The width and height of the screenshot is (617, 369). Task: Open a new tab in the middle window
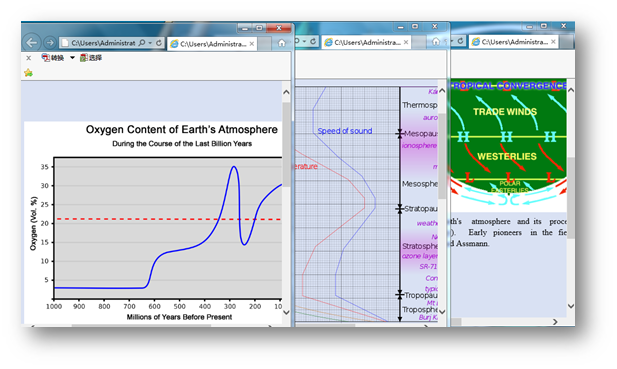point(419,42)
